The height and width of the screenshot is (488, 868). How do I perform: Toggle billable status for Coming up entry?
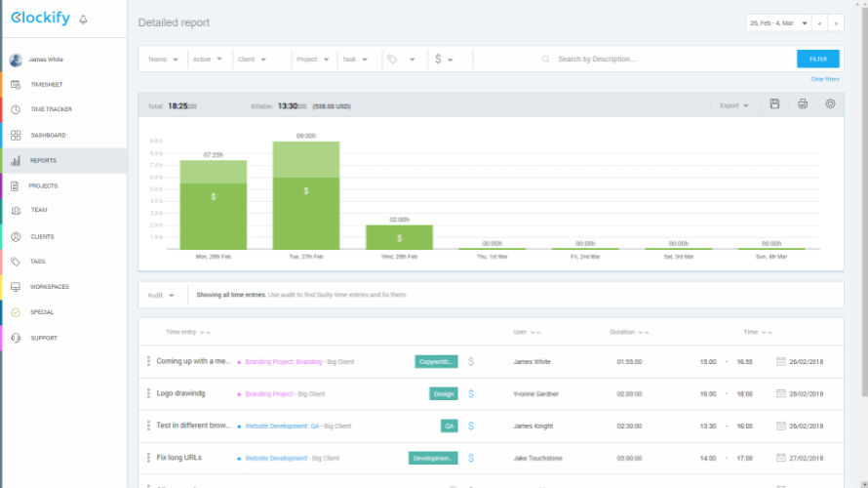coord(471,362)
